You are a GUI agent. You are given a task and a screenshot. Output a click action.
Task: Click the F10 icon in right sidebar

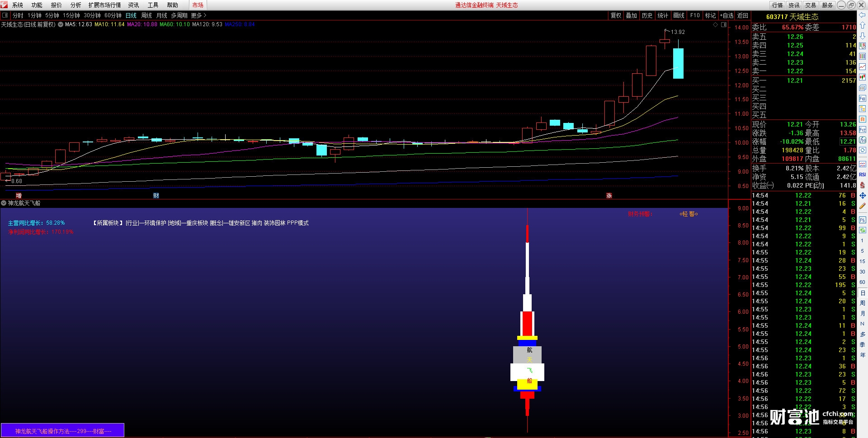[x=863, y=98]
